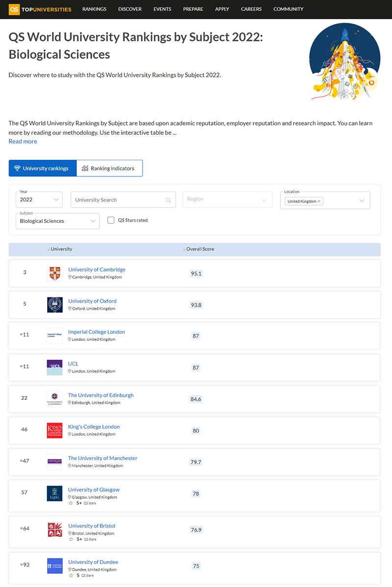The image size is (392, 587).
Task: Click rank 46 in King's College row
Action: coord(24,429)
